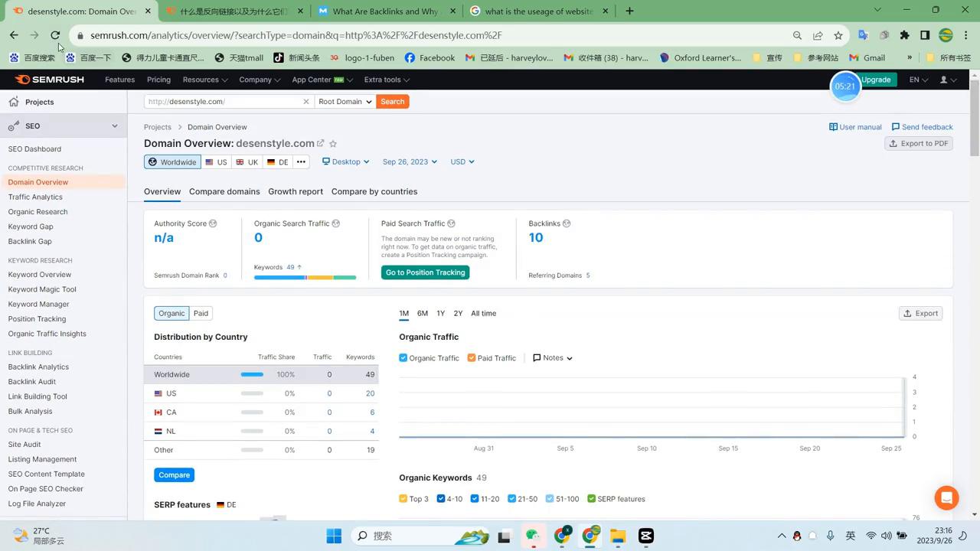Click Facebook bookmark in bookmarks bar
This screenshot has width=980, height=551.
(430, 57)
